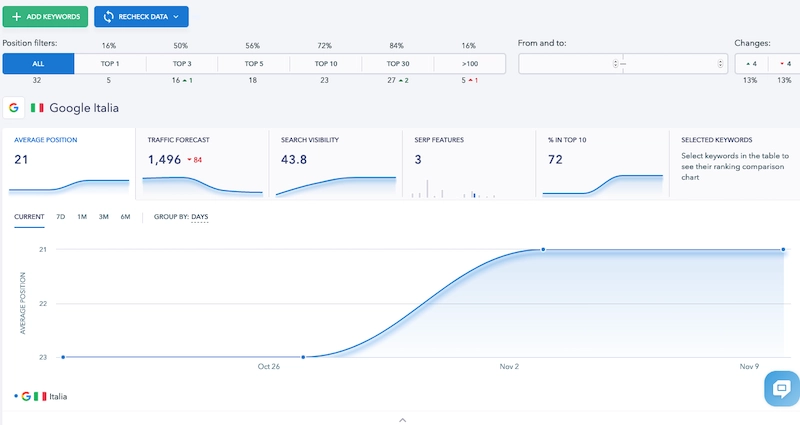Click the plus icon on Add Keywords
The height and width of the screenshot is (425, 800).
point(16,16)
